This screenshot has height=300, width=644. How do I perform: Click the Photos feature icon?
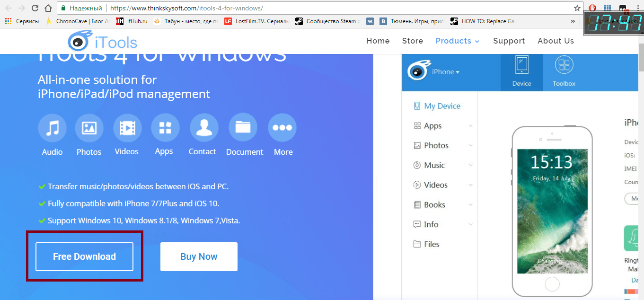coord(89,128)
